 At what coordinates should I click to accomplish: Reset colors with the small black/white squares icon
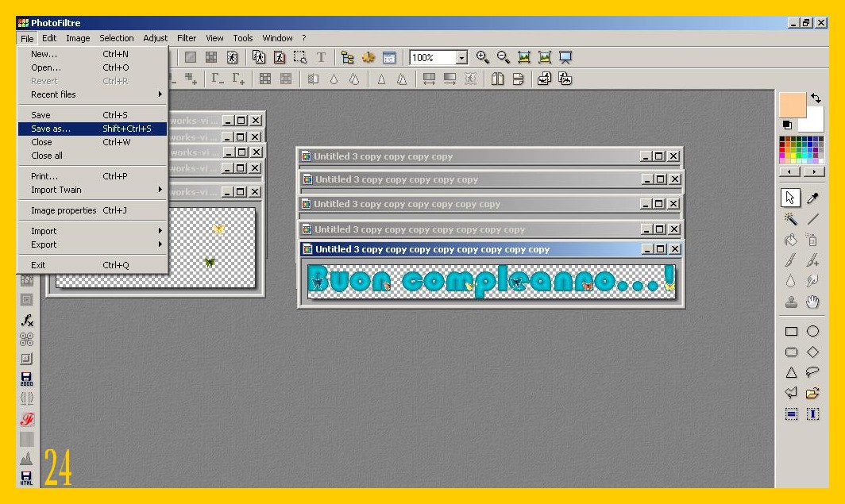pos(787,125)
